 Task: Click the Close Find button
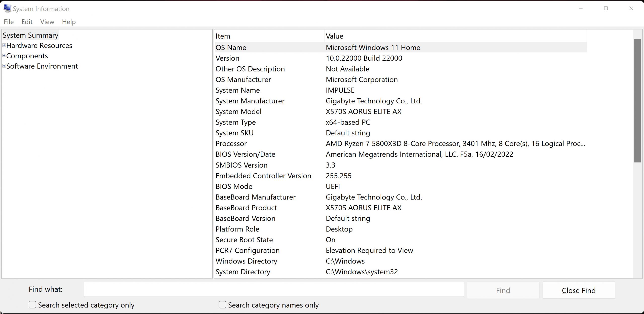[x=579, y=290]
